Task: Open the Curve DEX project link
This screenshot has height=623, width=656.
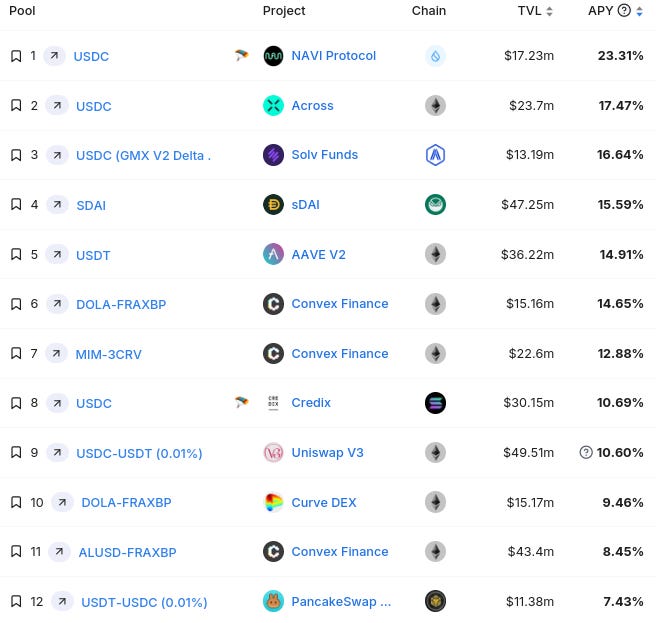Action: pyautogui.click(x=324, y=503)
